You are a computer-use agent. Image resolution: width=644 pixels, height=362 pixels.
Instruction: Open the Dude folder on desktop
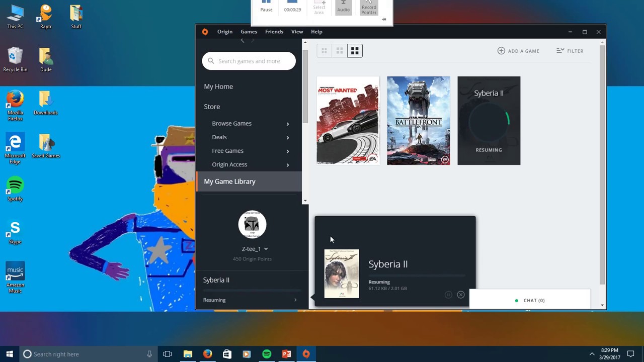coord(46,60)
